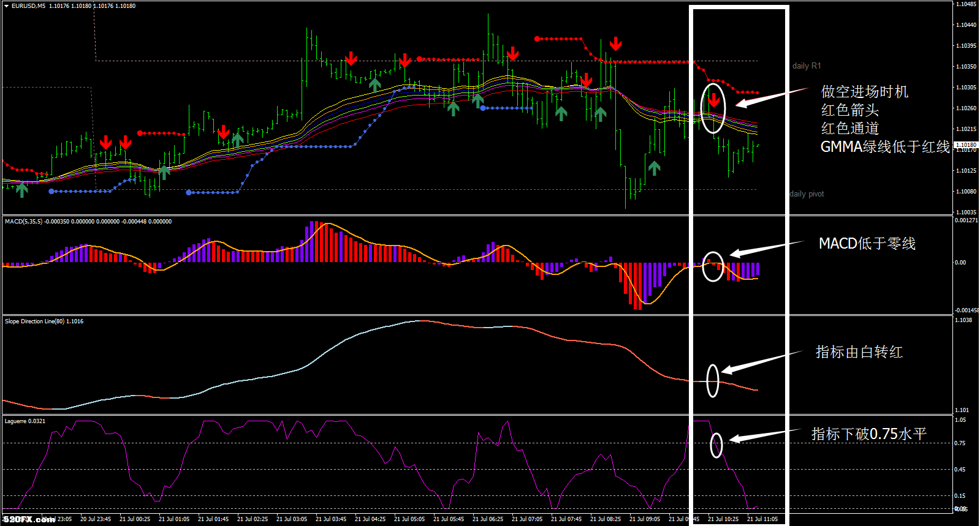Click time axis label 21 Jul 10:25
The image size is (980, 526).
pyautogui.click(x=723, y=519)
